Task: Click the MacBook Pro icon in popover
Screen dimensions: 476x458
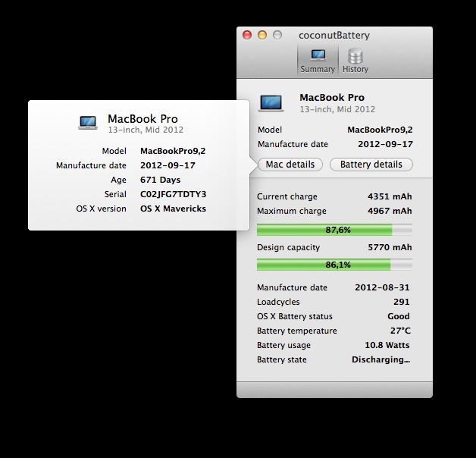Action: click(88, 123)
